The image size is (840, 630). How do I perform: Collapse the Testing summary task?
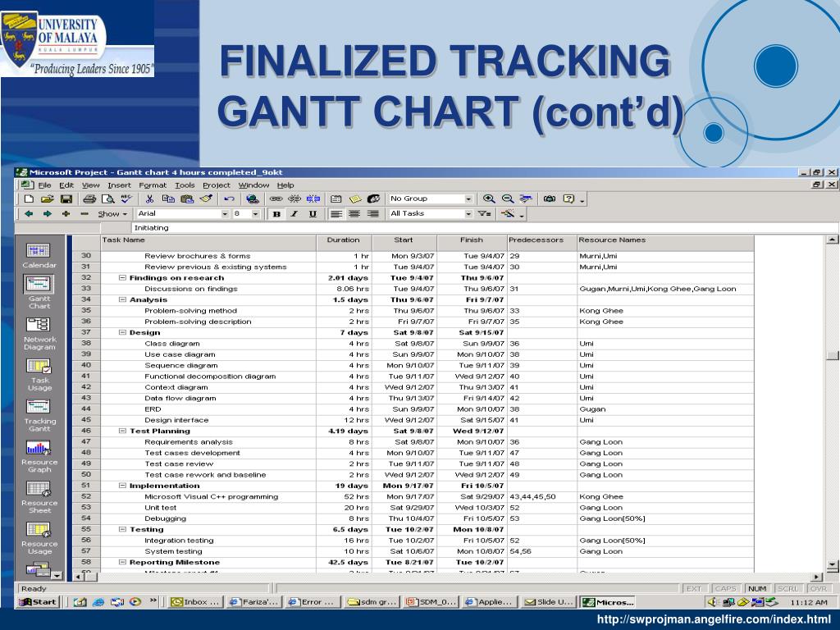tap(122, 529)
